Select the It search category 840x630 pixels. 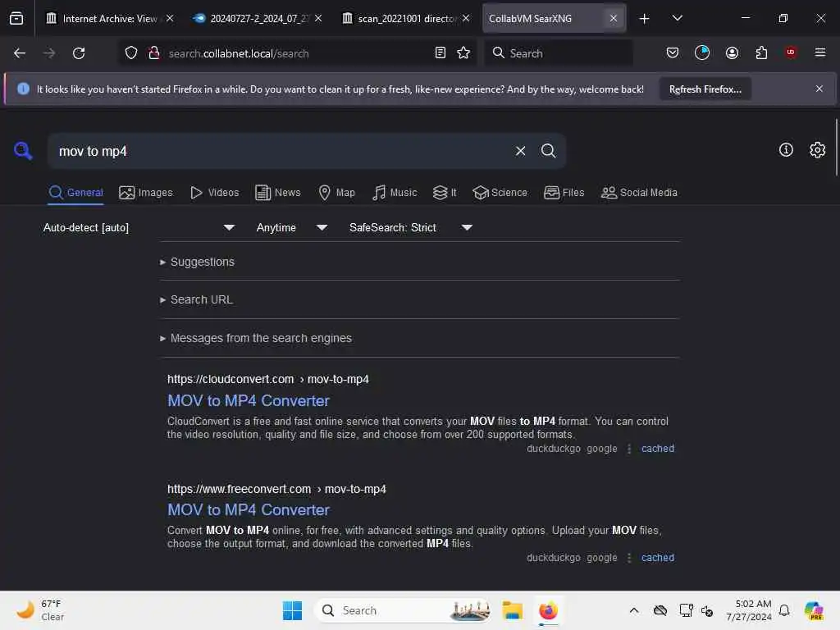coord(445,193)
